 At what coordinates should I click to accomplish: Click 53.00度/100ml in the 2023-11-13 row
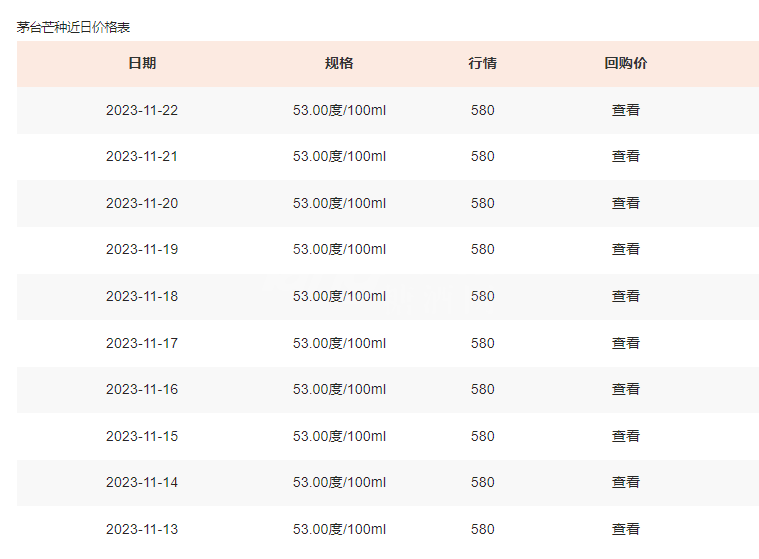(339, 529)
